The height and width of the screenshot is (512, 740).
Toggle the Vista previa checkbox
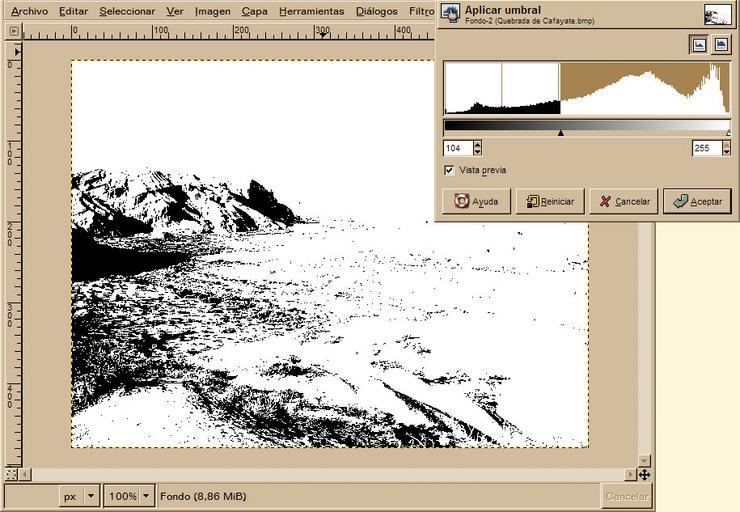[449, 170]
